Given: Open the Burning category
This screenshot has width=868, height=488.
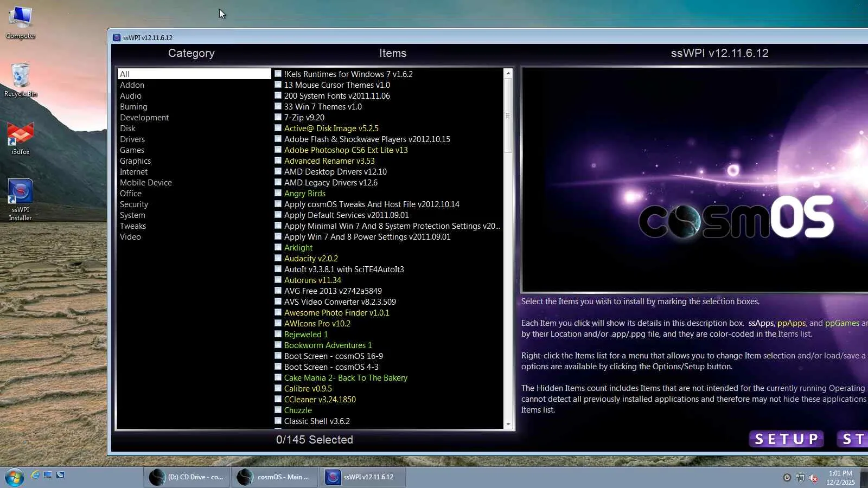Looking at the screenshot, I should 194,106.
